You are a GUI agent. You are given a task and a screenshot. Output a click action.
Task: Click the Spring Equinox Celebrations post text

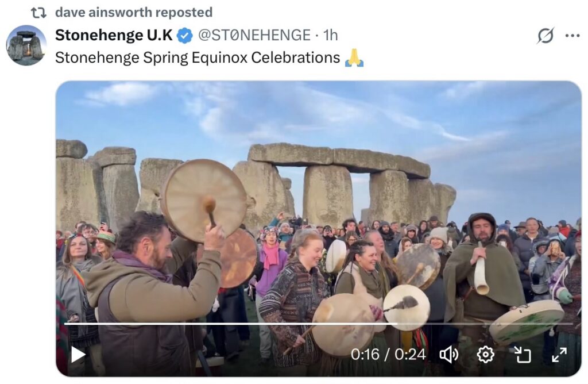(198, 58)
